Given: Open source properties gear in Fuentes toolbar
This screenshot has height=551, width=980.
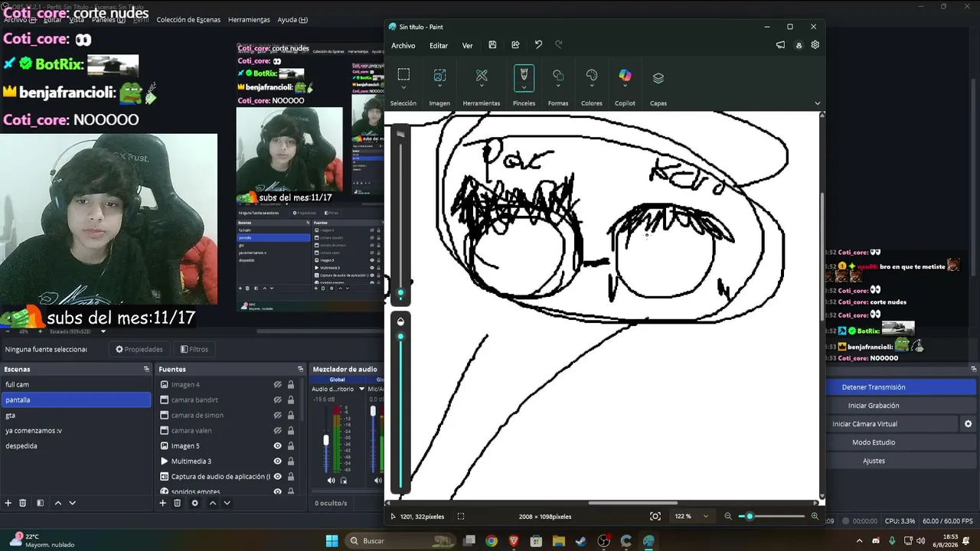Looking at the screenshot, I should pyautogui.click(x=194, y=503).
